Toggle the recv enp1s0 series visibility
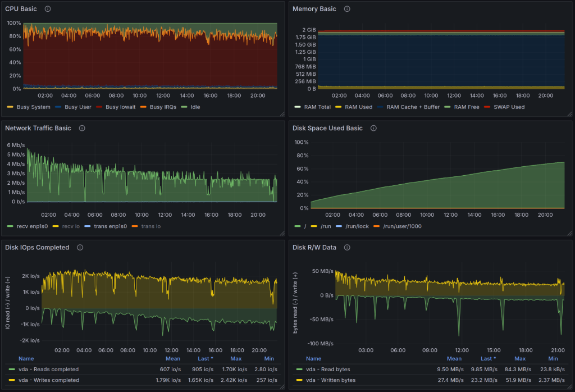Image resolution: width=575 pixels, height=392 pixels. 31,226
